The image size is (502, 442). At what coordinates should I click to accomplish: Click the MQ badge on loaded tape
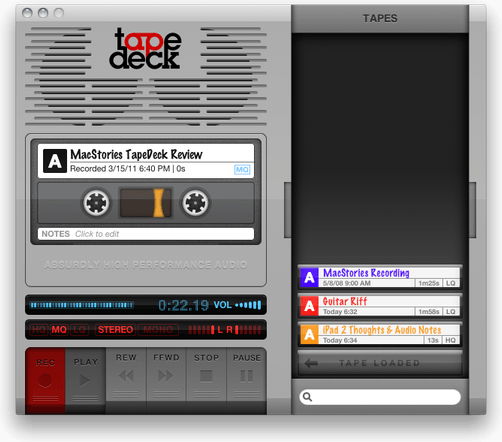(242, 170)
